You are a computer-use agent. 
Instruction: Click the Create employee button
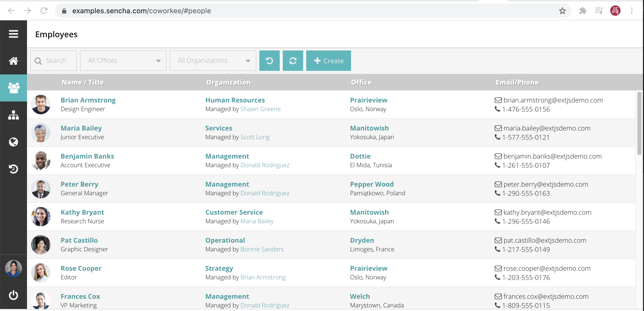[328, 61]
